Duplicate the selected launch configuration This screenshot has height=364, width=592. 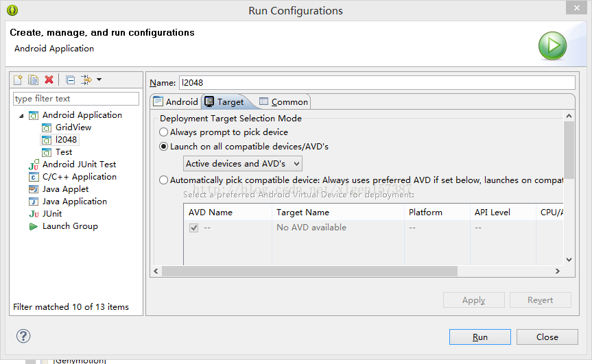(33, 80)
